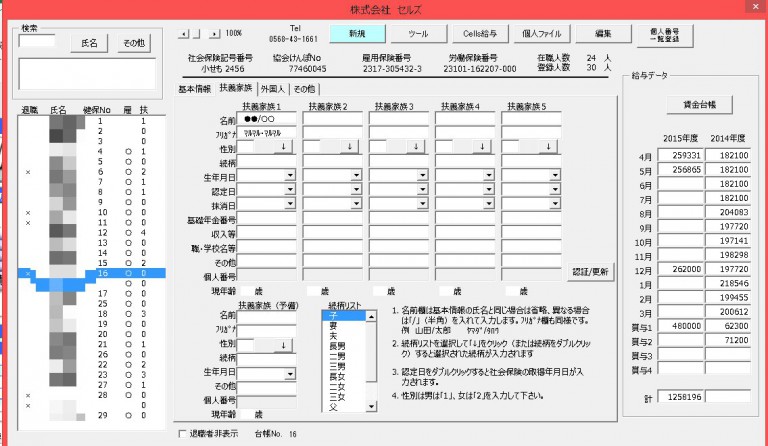The image size is (768, 446).
Task: Click the 扶養家族1 基礎年金番号 field
Action: 266,218
